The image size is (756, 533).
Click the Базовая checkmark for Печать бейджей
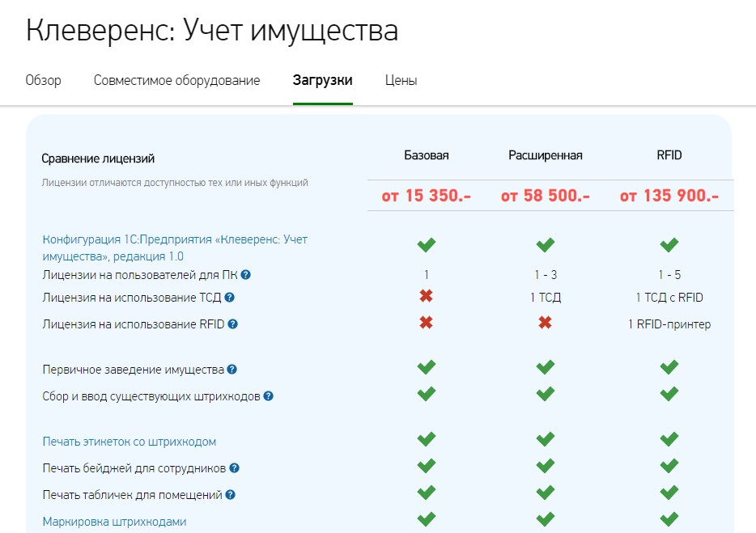click(427, 466)
